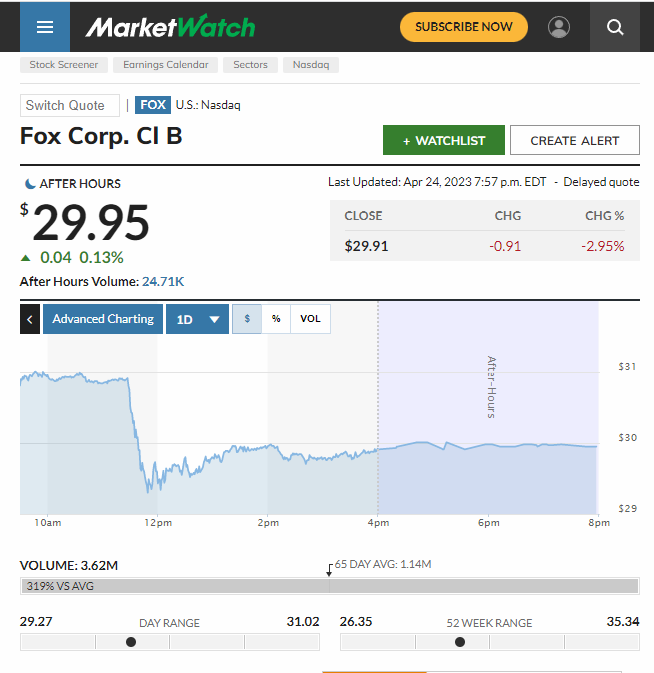Click the MarketWatch logo
The image size is (654, 673).
170,27
